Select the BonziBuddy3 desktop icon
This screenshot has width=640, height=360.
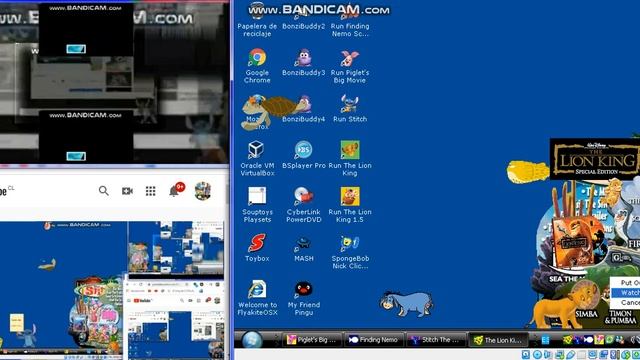click(304, 62)
